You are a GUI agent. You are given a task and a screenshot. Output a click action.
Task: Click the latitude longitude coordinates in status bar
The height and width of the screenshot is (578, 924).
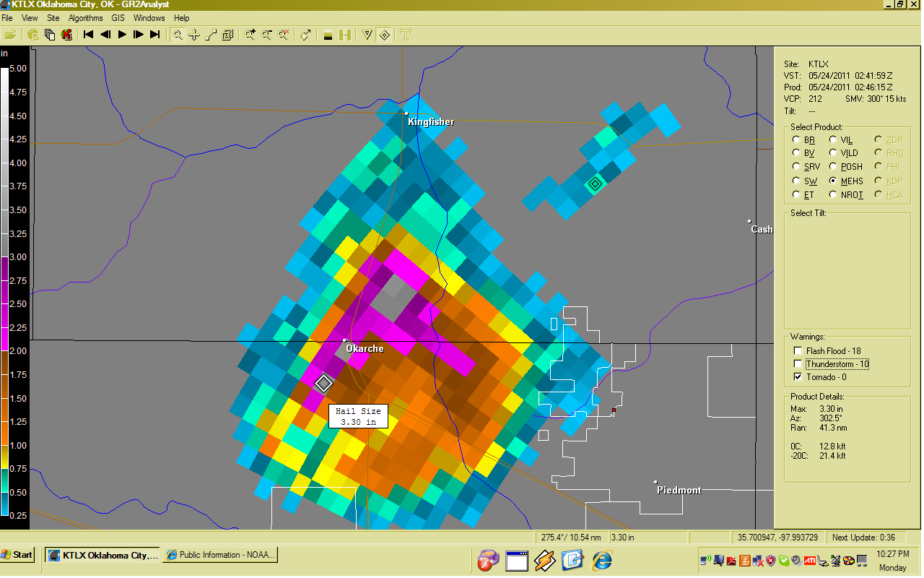click(x=777, y=538)
